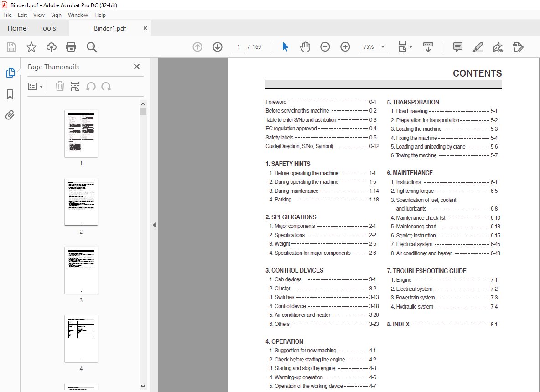Activate the Hand pan tool

coord(305,47)
